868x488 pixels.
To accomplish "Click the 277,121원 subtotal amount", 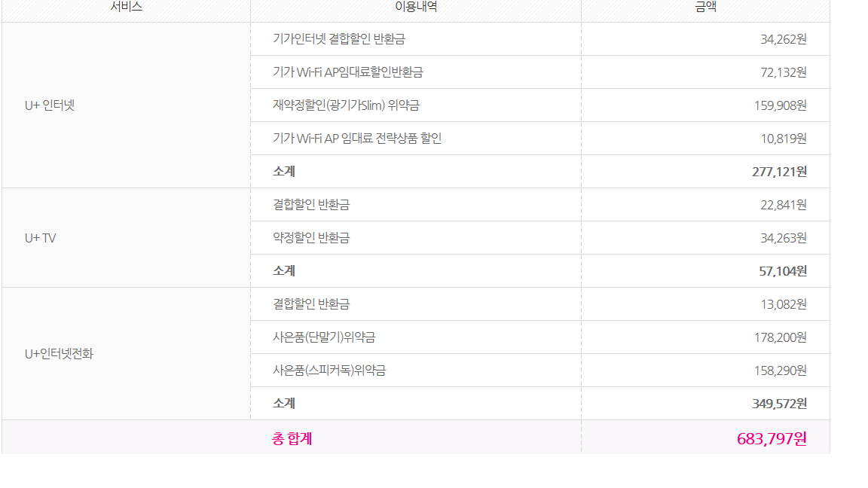I will [779, 172].
